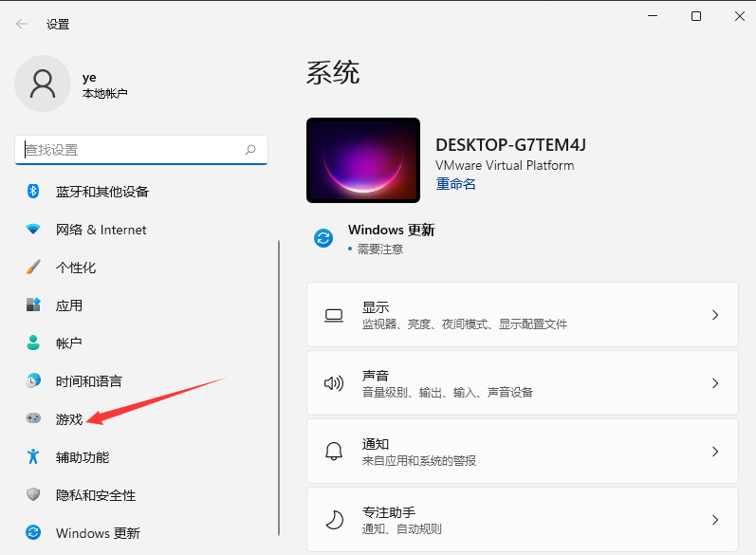Click the Apps (应用) sidebar icon
Viewport: 756px width, 555px height.
click(x=33, y=305)
